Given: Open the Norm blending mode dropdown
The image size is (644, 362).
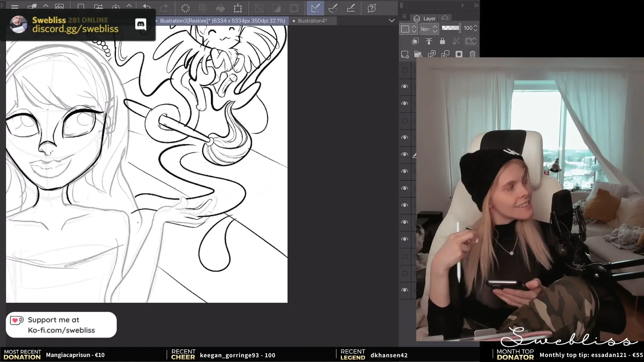Looking at the screenshot, I should click(429, 29).
